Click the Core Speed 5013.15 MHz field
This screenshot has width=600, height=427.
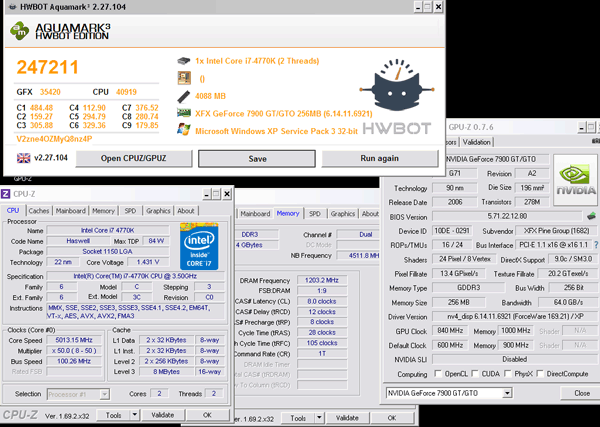coord(74,340)
